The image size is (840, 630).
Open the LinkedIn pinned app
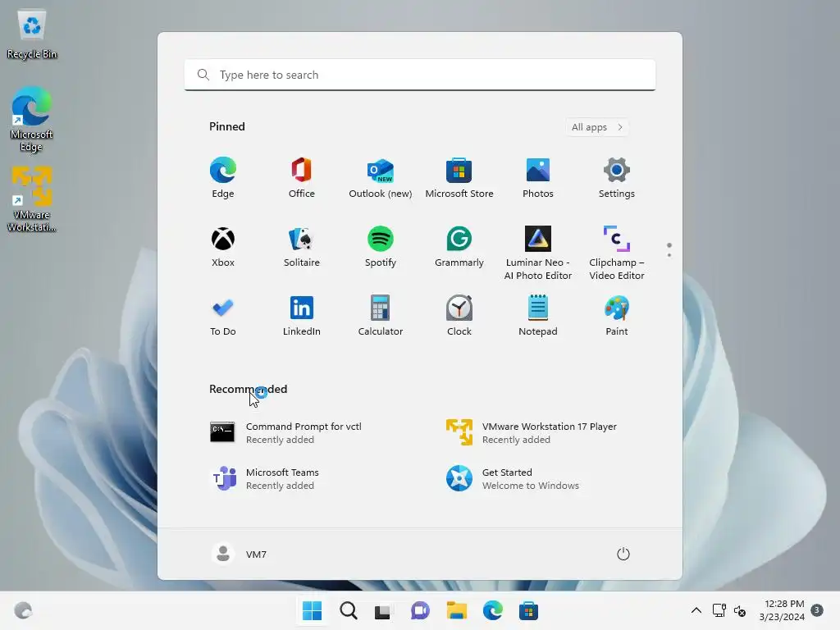point(302,316)
